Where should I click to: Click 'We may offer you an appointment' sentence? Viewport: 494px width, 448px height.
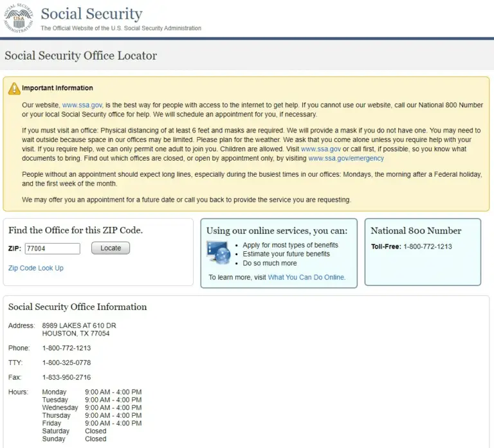[x=187, y=200]
